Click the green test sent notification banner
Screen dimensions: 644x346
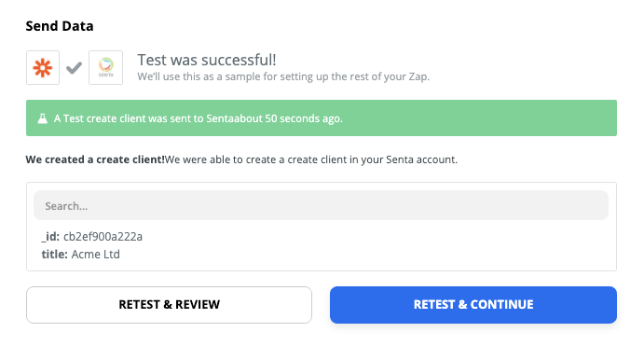coord(322,118)
